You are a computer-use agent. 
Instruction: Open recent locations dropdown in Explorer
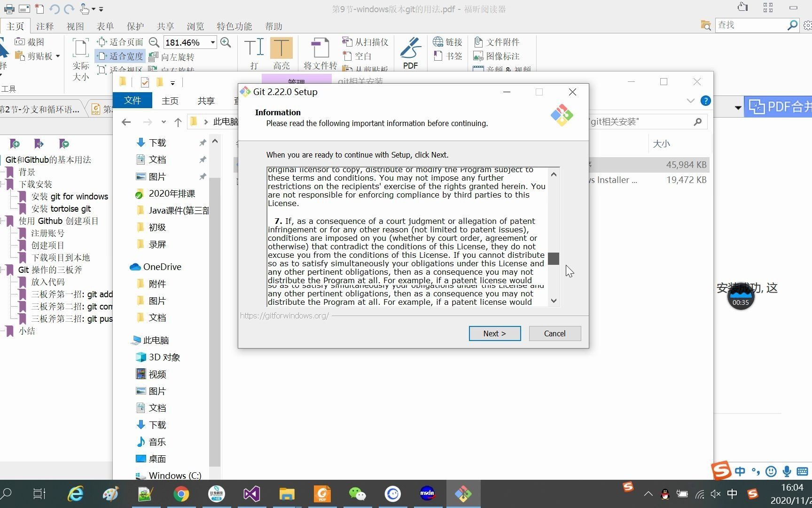click(x=163, y=122)
